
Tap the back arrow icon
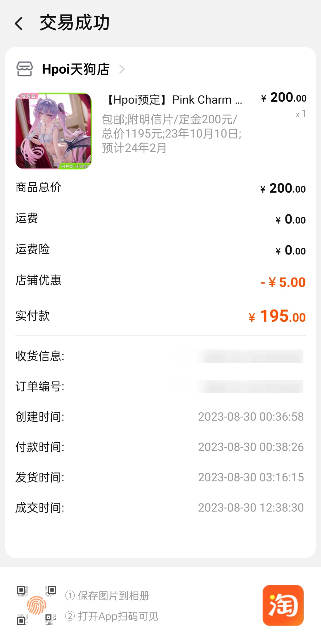tap(19, 24)
